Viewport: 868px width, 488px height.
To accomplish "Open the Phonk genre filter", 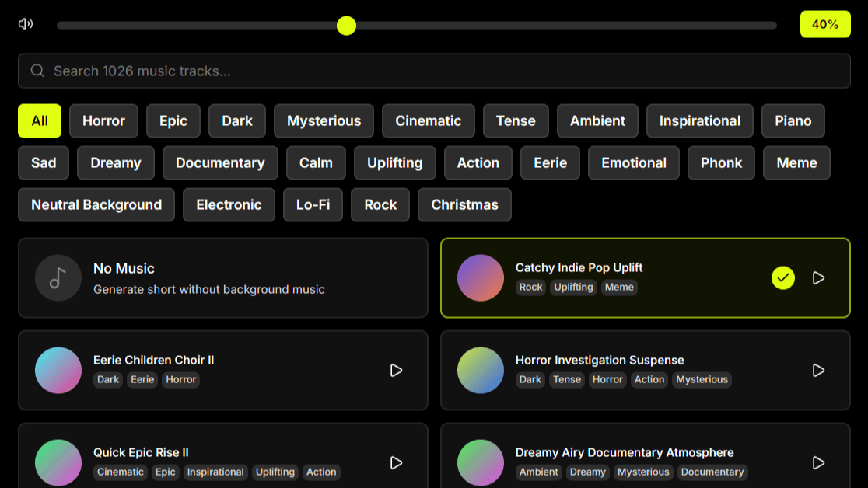I will [721, 162].
